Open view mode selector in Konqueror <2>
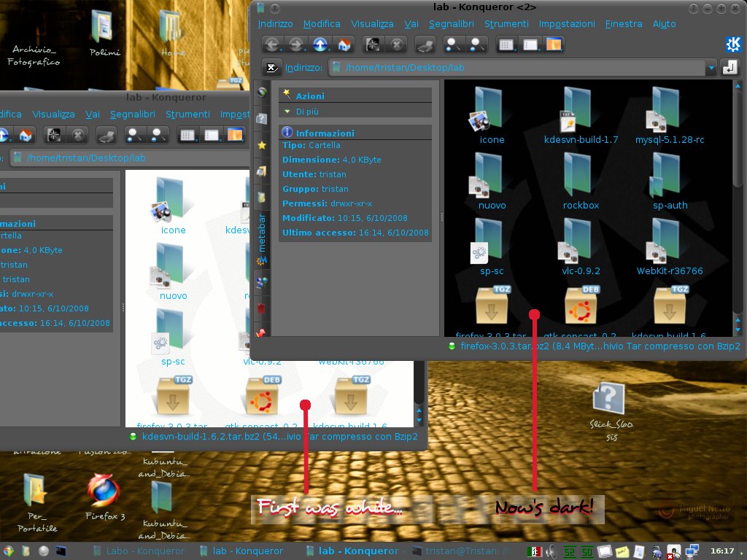 [x=554, y=44]
